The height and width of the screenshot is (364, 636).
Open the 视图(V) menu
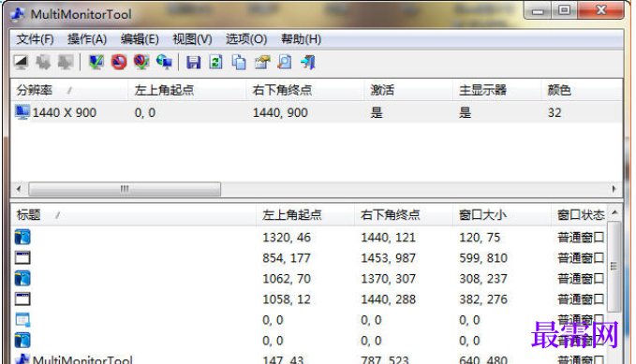[x=192, y=39]
